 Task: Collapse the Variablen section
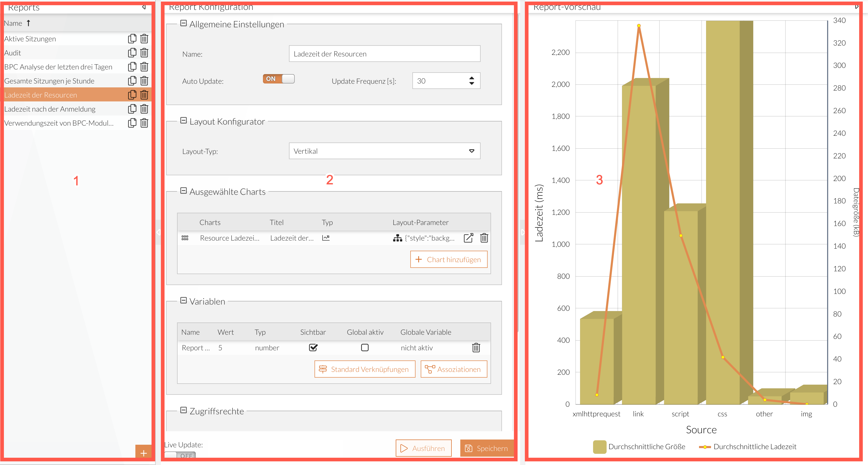pos(184,300)
